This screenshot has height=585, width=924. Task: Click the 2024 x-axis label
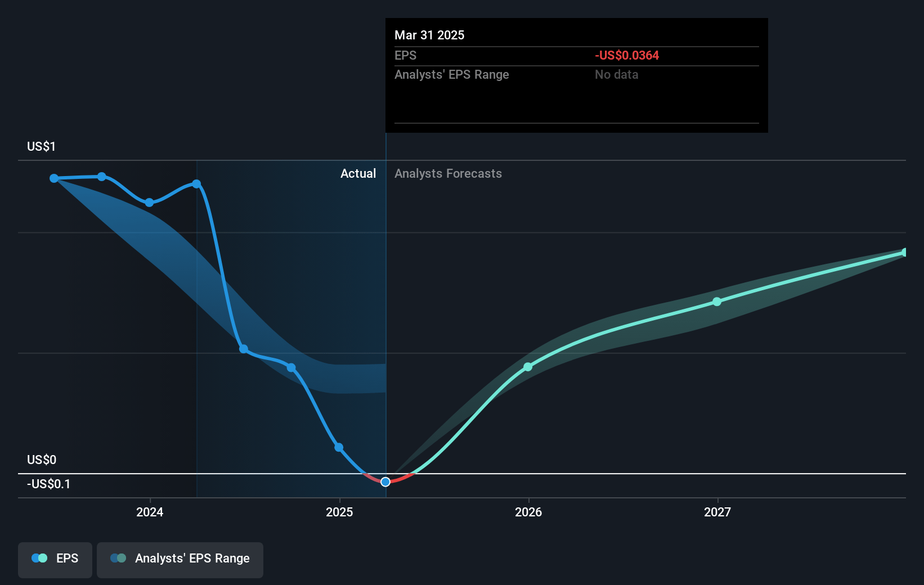pyautogui.click(x=150, y=512)
